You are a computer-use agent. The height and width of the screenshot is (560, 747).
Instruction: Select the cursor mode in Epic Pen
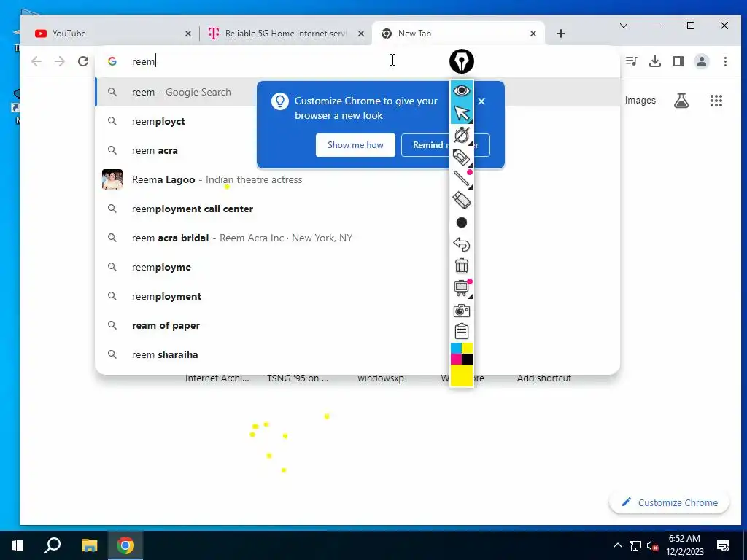pyautogui.click(x=461, y=113)
